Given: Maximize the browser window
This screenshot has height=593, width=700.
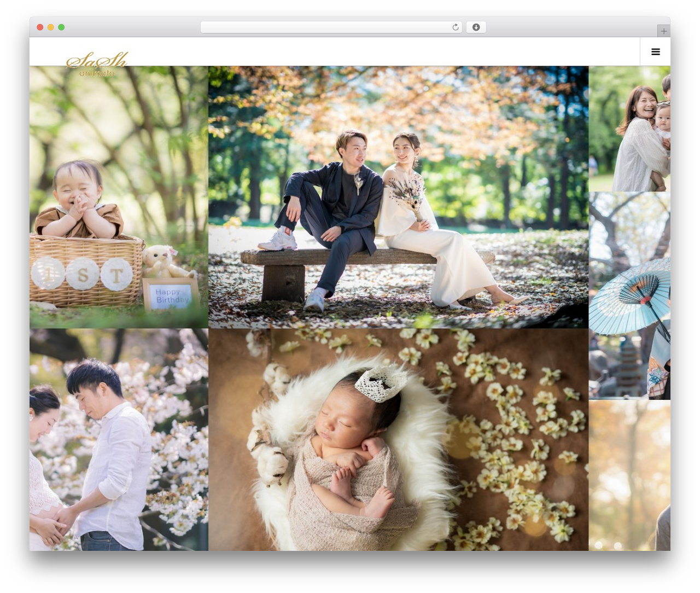Looking at the screenshot, I should click(x=61, y=27).
